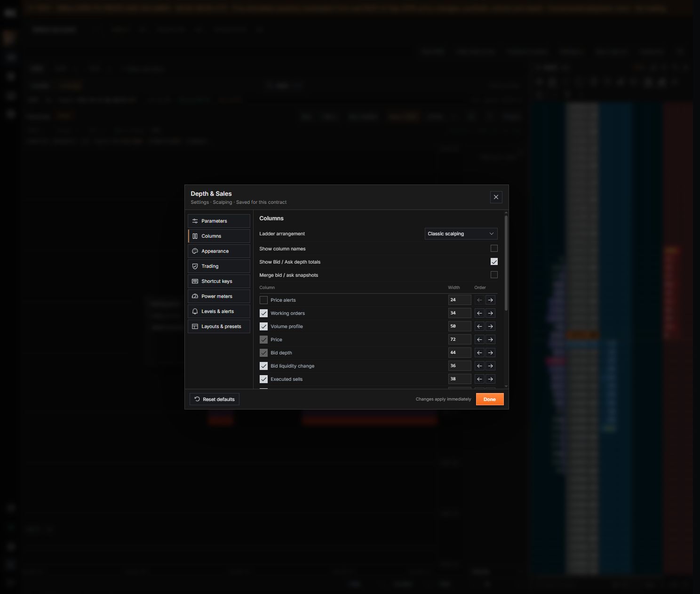Move Working orders column left in order
This screenshot has height=594, width=700.
point(479,313)
